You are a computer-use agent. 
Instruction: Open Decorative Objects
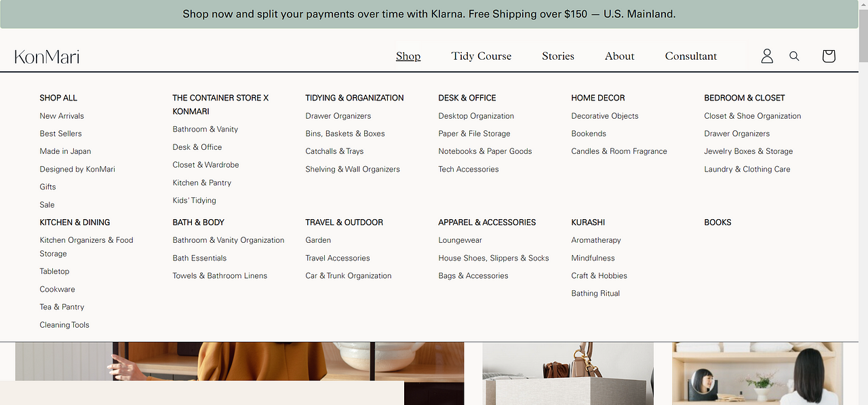coord(605,116)
